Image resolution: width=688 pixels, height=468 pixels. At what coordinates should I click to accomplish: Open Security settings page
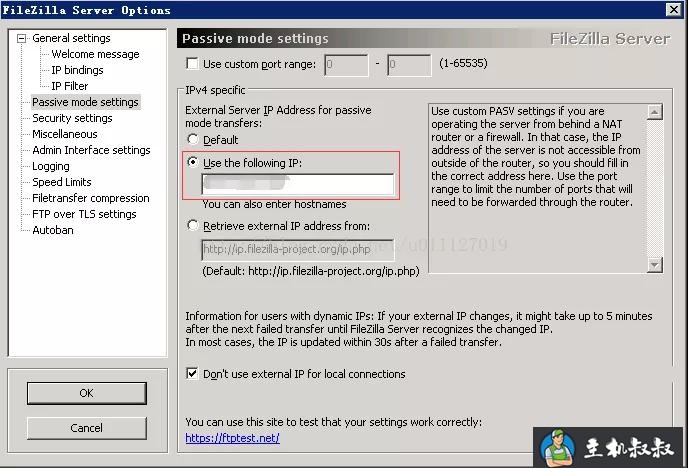tap(72, 118)
